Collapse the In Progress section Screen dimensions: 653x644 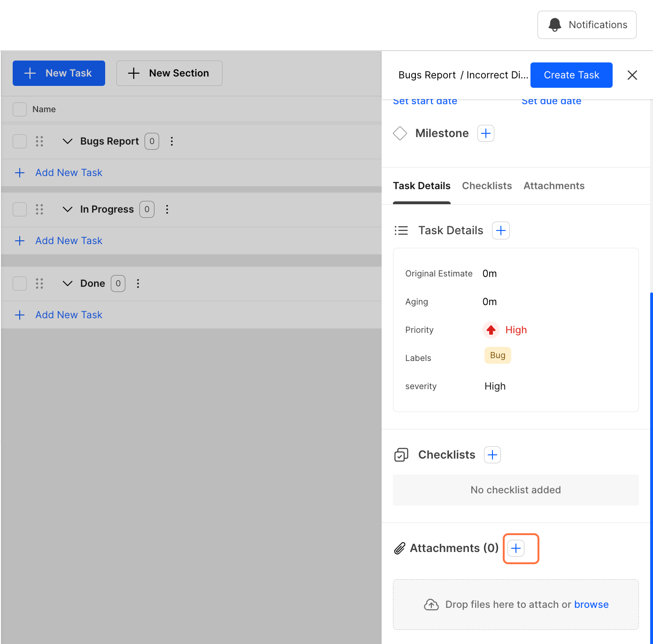pos(68,209)
